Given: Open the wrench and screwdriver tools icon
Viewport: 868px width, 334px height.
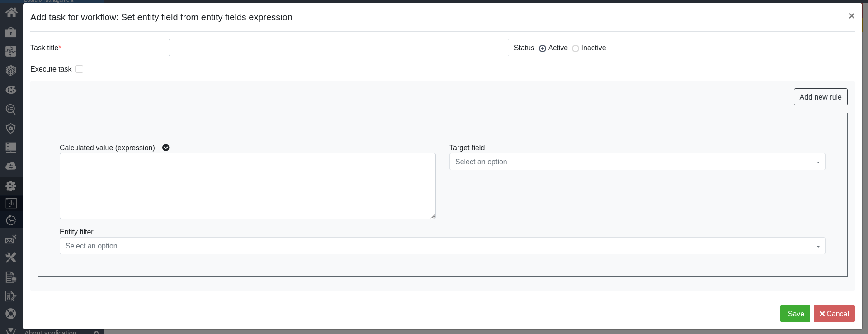Looking at the screenshot, I should (x=11, y=258).
